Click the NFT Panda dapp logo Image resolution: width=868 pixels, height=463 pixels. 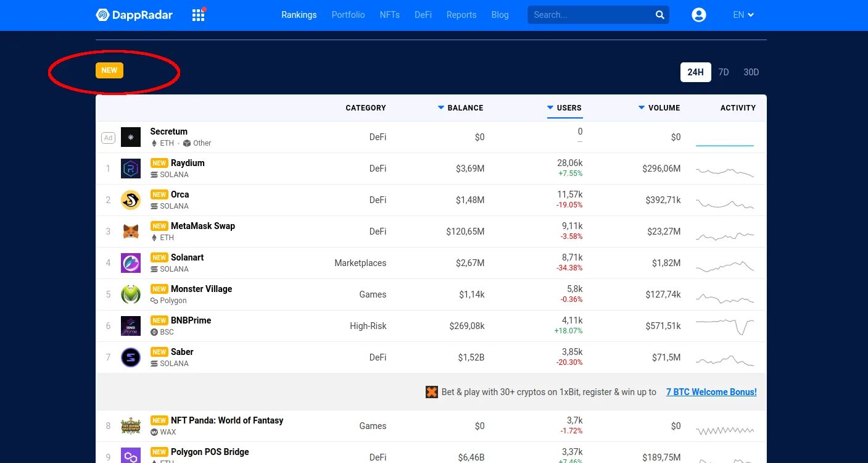click(131, 426)
